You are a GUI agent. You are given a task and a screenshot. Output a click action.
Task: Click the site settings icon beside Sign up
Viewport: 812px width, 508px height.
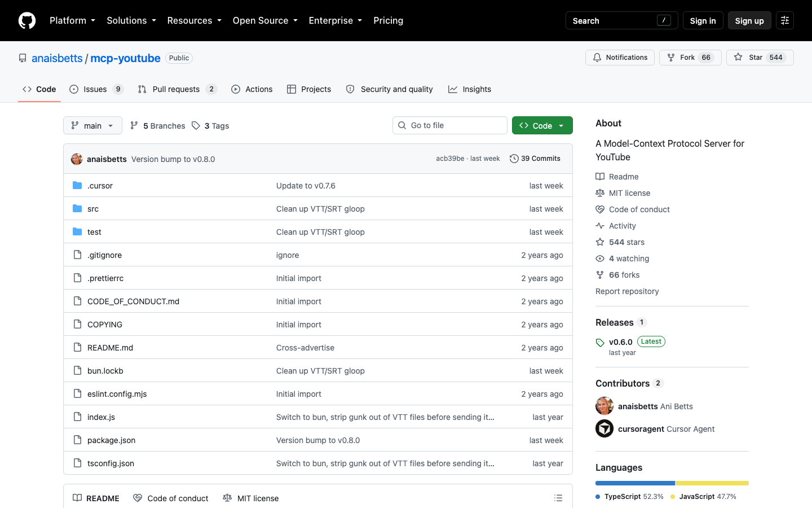[x=785, y=20]
